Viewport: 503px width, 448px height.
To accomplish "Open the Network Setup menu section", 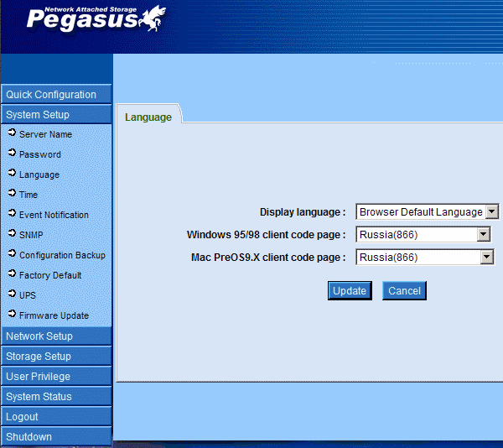I will pos(55,336).
